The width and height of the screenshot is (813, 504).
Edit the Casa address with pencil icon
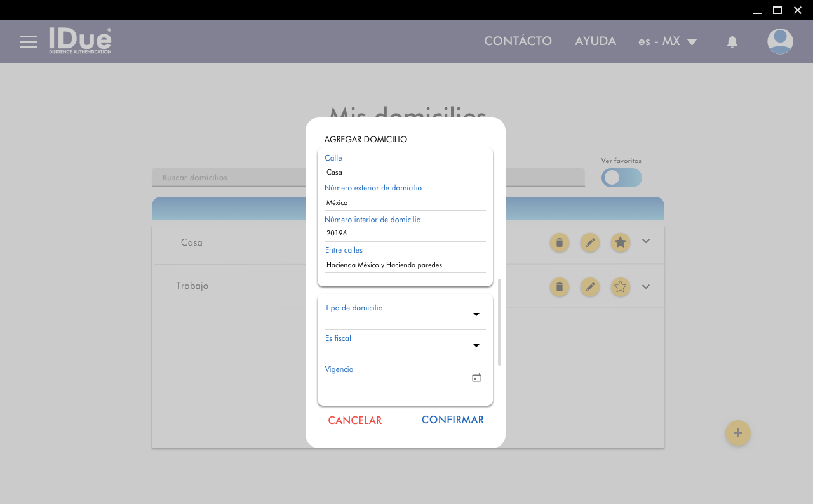(590, 242)
